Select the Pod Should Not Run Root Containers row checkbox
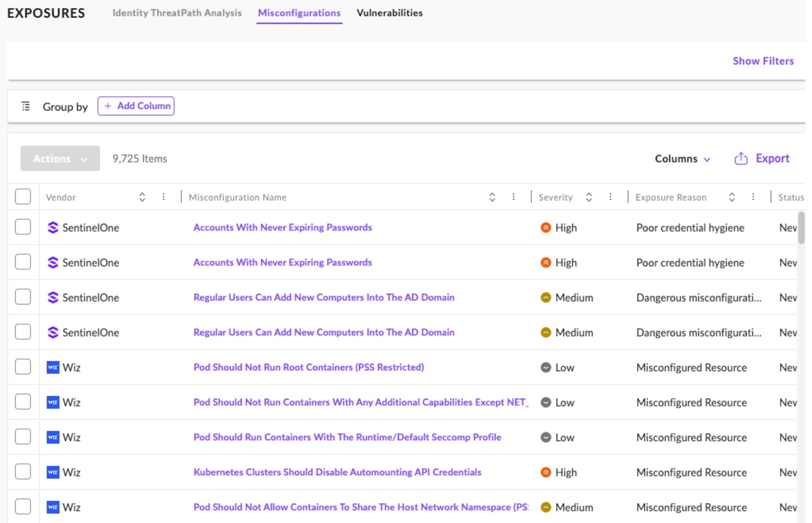812x523 pixels. click(x=23, y=367)
